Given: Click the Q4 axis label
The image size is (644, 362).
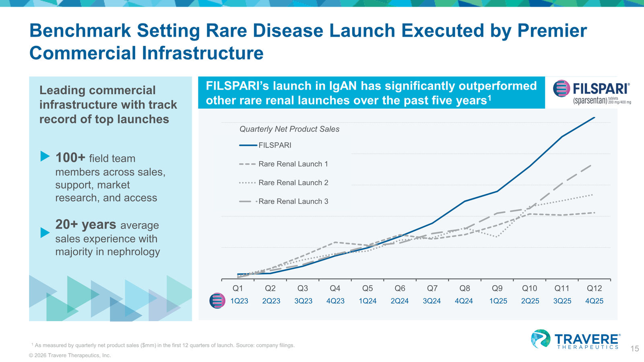Looking at the screenshot, I should [x=335, y=288].
